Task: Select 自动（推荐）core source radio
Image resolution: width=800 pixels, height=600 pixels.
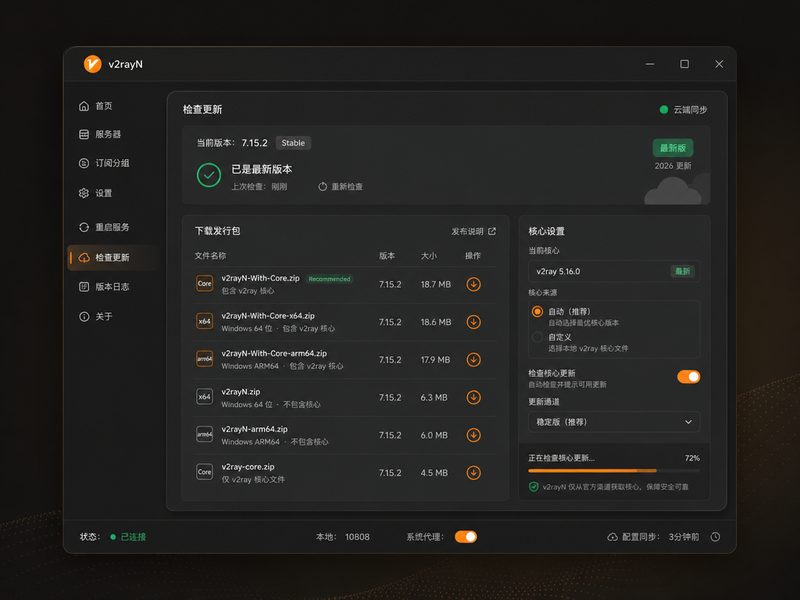Action: [537, 311]
